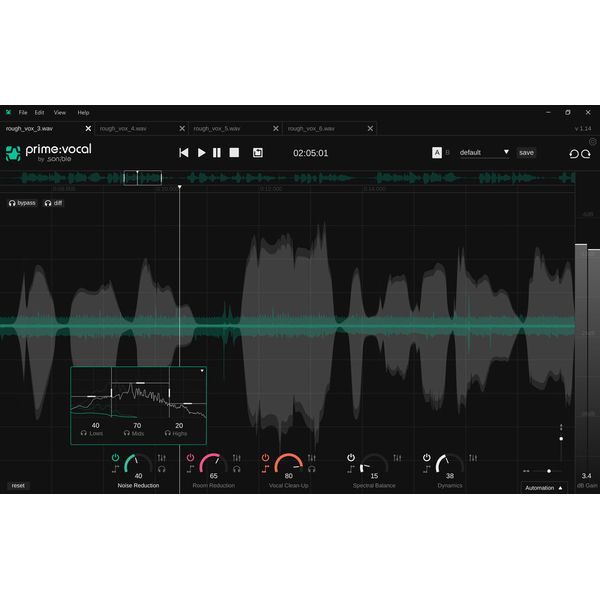This screenshot has width=600, height=600.
Task: Click the undo arrow icon
Action: coord(574,153)
